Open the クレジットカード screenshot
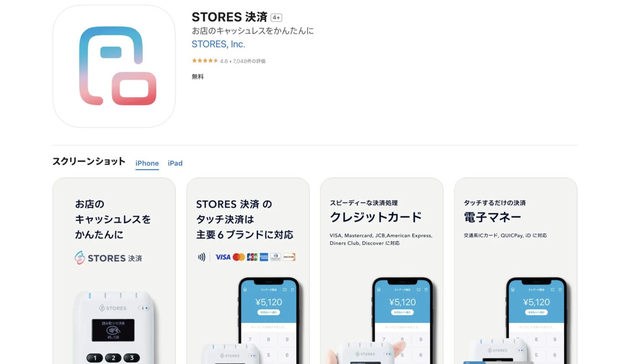Viewport: 629px width, 364px height. click(x=382, y=271)
